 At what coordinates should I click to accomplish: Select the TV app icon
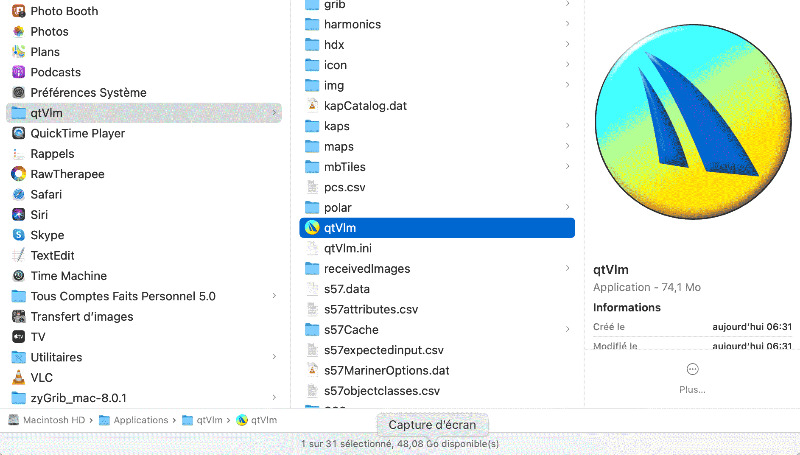pos(18,337)
